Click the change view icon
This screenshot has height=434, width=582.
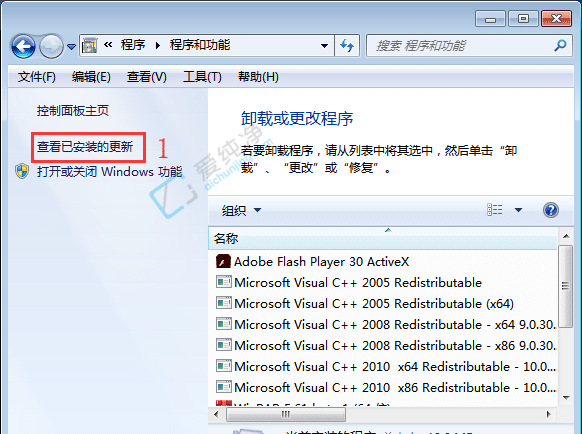tap(495, 210)
